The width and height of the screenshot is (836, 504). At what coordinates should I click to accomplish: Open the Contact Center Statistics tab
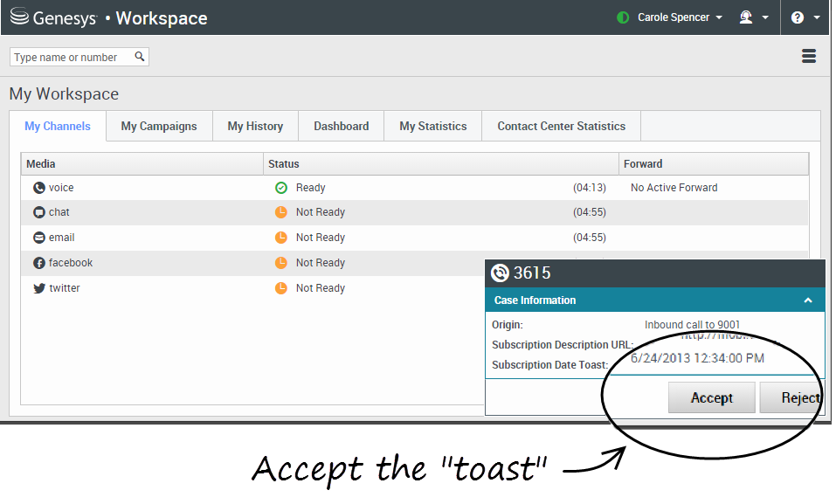point(561,126)
